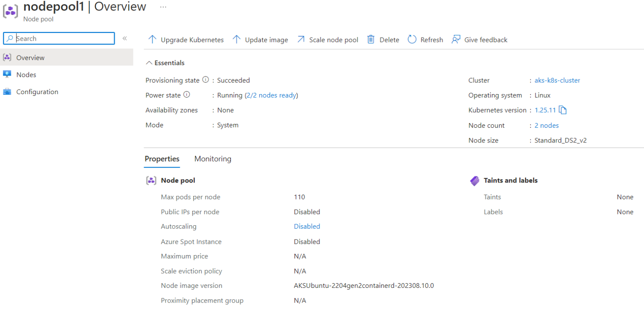The height and width of the screenshot is (316, 644).
Task: Copy Kubernetes version to clipboard
Action: [563, 111]
